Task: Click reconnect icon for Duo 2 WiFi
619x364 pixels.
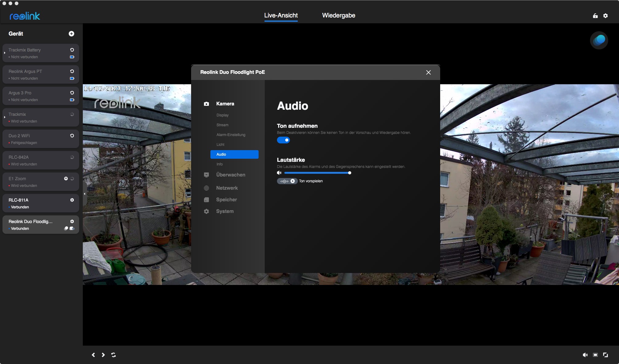Action: tap(72, 136)
